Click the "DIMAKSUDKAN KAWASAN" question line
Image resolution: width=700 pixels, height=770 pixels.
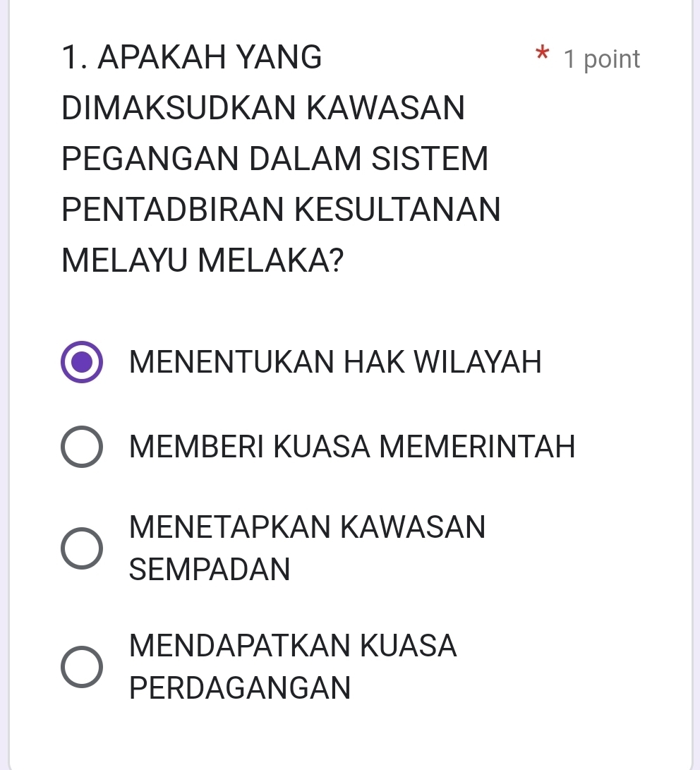[x=264, y=109]
